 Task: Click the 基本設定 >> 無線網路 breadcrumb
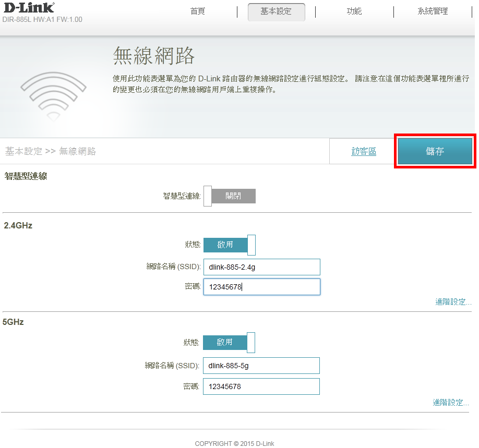tap(51, 152)
